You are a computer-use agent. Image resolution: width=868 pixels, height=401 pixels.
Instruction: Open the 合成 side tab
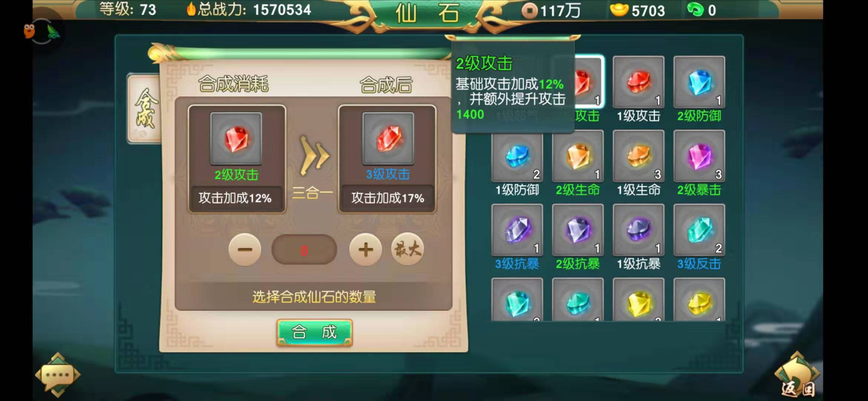[144, 109]
